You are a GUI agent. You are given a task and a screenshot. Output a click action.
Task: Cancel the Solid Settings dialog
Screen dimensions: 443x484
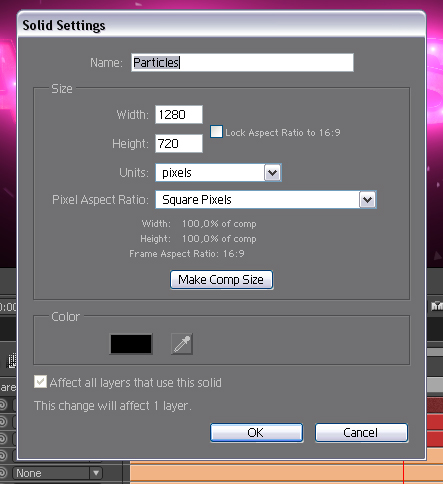361,433
